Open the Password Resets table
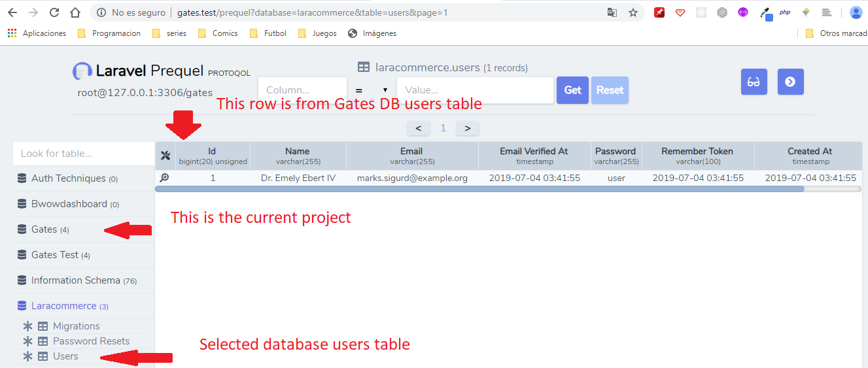The height and width of the screenshot is (368, 868). (91, 341)
